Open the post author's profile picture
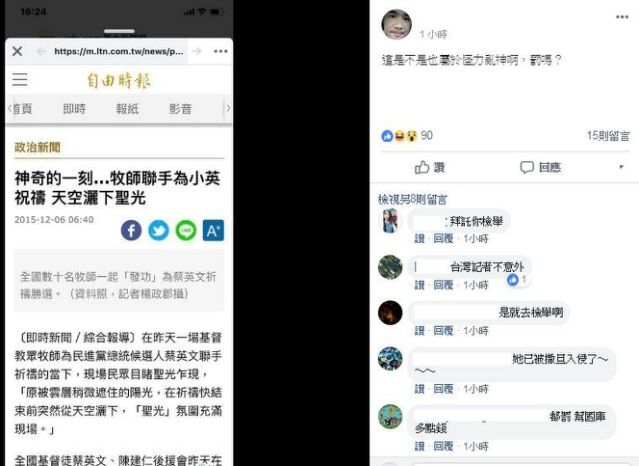This screenshot has height=466, width=639. tap(396, 24)
